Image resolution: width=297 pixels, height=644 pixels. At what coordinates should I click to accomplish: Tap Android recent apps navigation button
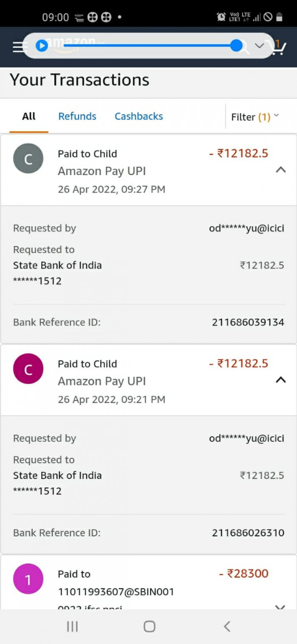(72, 627)
